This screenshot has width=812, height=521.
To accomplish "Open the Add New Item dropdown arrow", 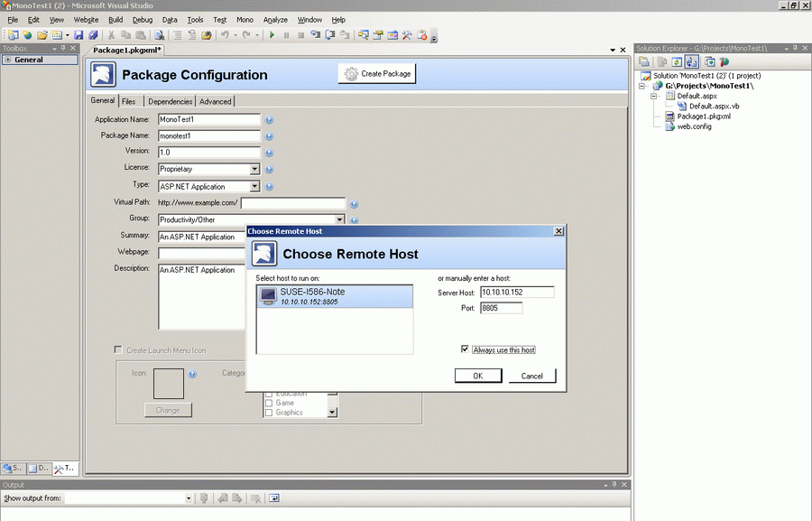I will pyautogui.click(x=68, y=35).
